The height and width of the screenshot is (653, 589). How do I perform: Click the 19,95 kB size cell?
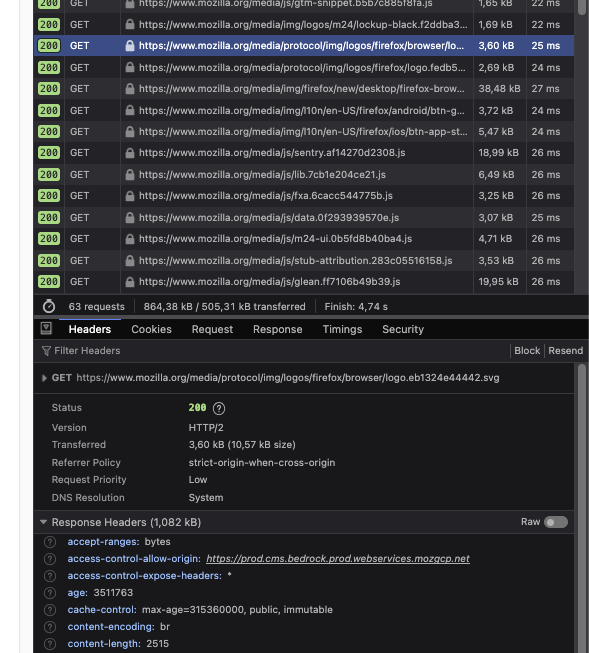(499, 282)
